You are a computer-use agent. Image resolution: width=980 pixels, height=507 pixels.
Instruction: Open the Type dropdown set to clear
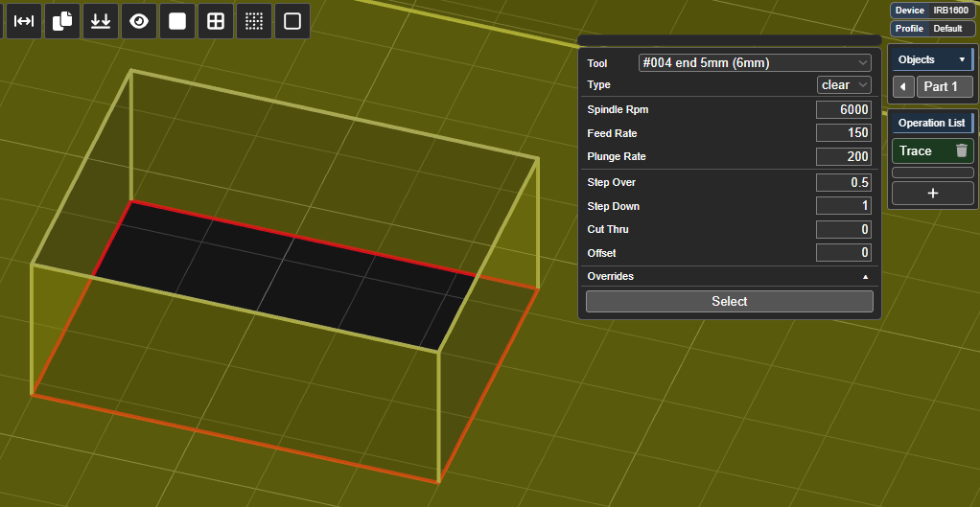pos(844,85)
